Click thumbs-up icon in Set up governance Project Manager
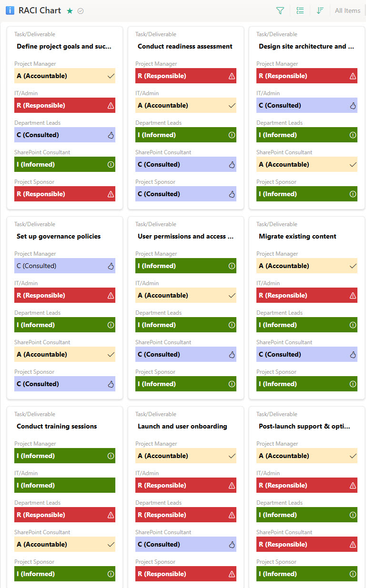The height and width of the screenshot is (588, 366). [x=111, y=266]
